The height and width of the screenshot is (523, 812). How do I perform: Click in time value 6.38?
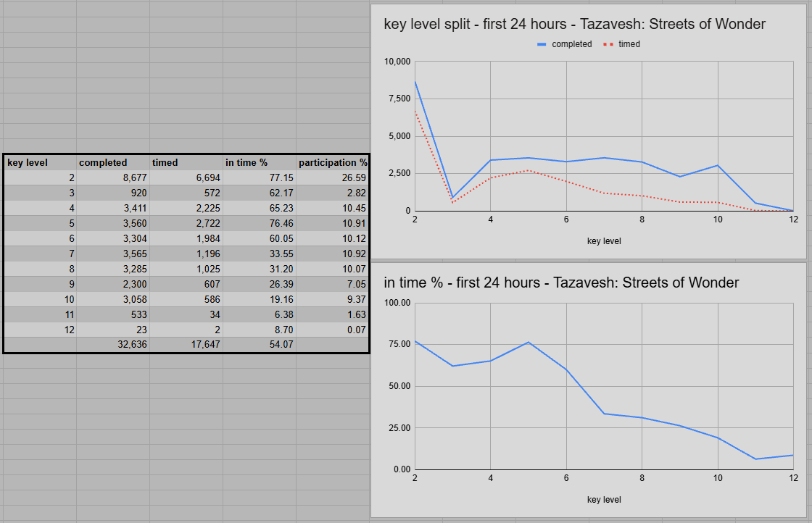(x=260, y=314)
